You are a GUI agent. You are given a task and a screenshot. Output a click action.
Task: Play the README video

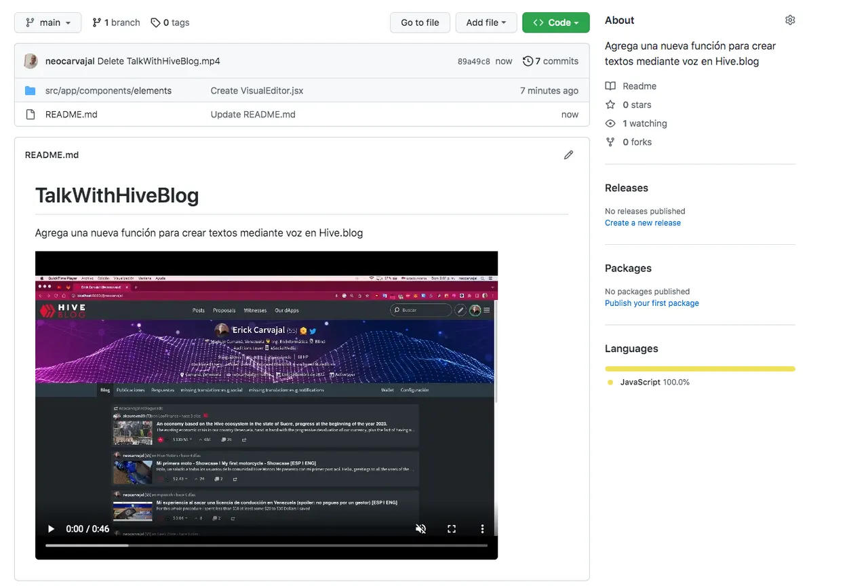coord(51,529)
